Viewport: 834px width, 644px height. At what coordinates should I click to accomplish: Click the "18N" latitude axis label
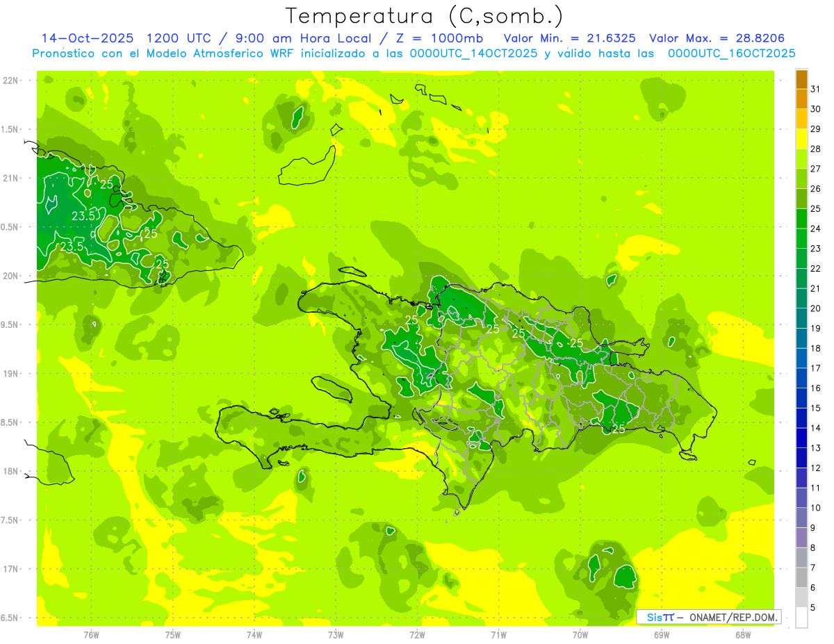pos(11,472)
